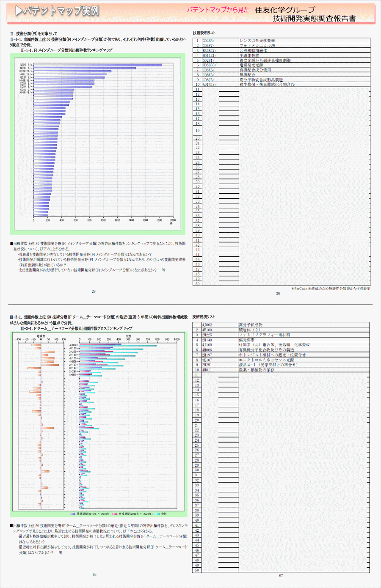Click the 高分子組成物 description cell
Image resolution: width=381 pixels, height=588 pixels.
tap(304, 325)
